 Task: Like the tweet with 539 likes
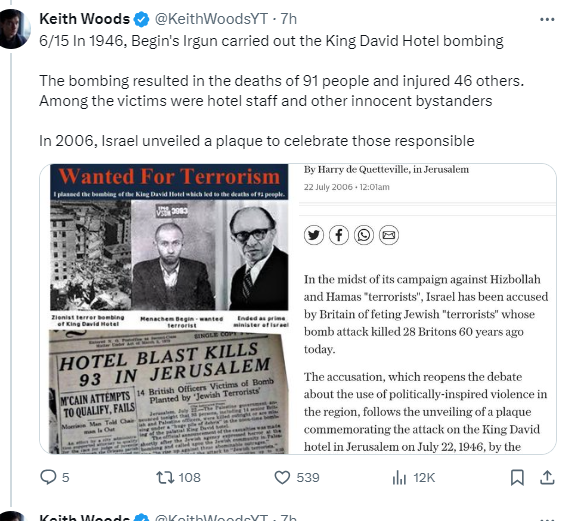click(282, 478)
